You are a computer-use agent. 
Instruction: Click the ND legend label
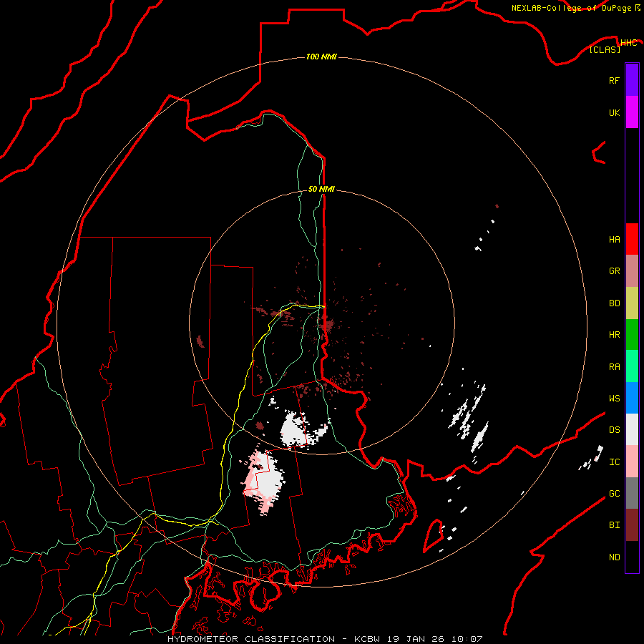pos(614,557)
